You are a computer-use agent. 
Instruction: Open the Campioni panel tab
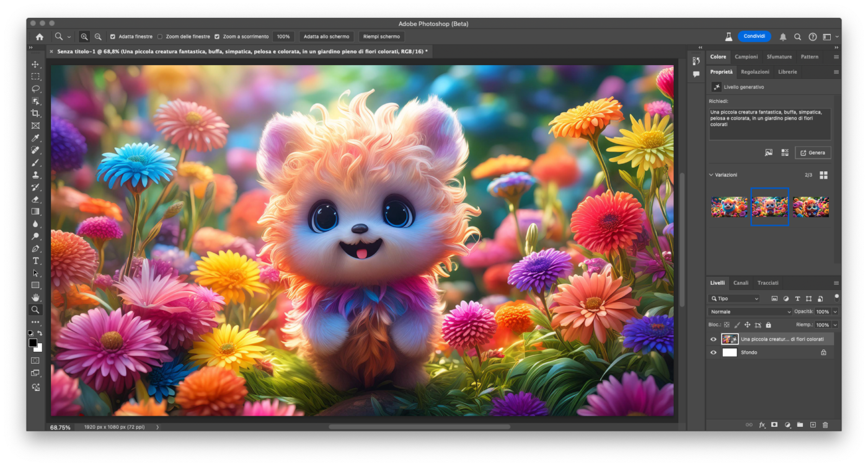[746, 57]
